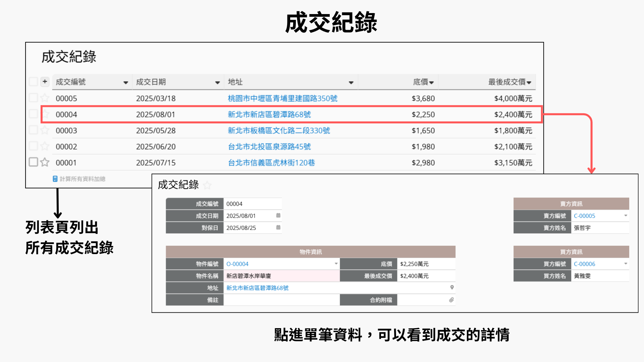Viewport: 644px width, 362px height.
Task: Check the checkbox for row 00001
Action: pos(33,162)
